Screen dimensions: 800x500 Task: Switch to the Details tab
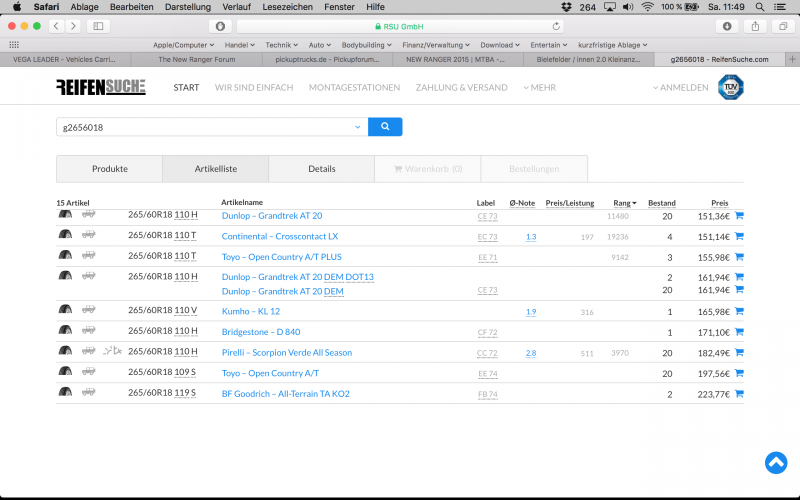[322, 169]
